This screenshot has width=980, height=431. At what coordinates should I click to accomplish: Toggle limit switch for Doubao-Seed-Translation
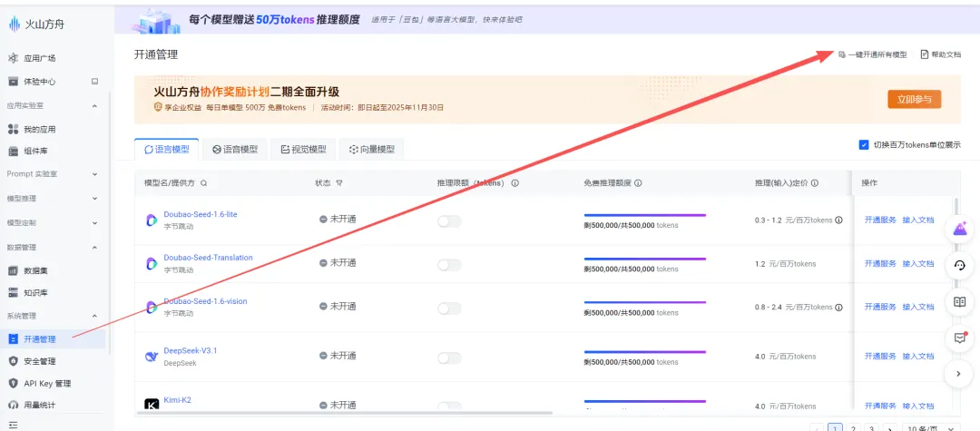pyautogui.click(x=449, y=265)
